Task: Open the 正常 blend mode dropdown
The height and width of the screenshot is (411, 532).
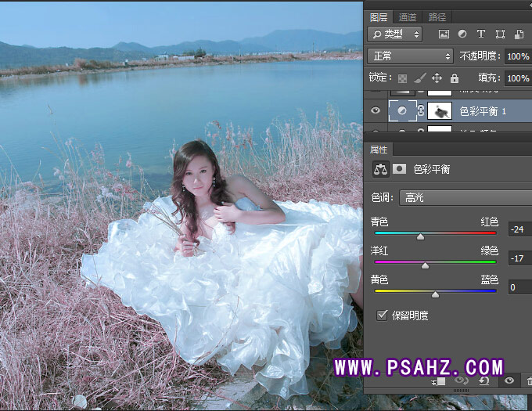Action: click(x=410, y=56)
